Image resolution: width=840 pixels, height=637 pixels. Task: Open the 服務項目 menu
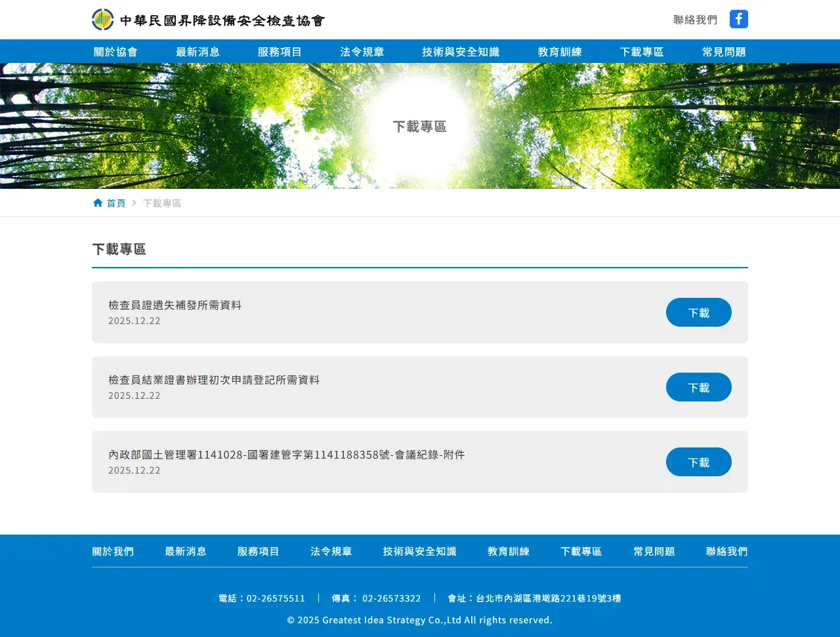point(280,51)
